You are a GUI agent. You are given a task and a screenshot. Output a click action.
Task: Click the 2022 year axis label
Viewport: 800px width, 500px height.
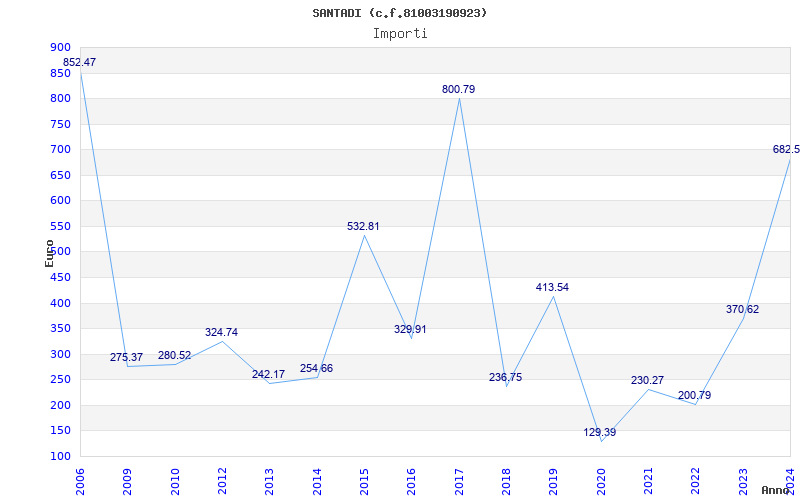[696, 482]
